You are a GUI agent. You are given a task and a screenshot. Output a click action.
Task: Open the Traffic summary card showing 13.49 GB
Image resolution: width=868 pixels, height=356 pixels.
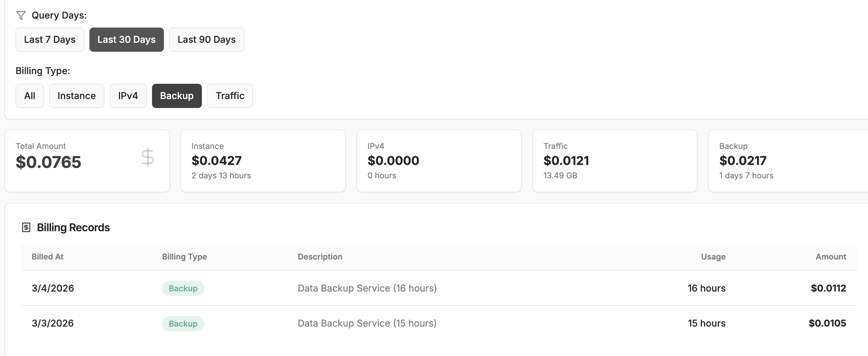[614, 161]
